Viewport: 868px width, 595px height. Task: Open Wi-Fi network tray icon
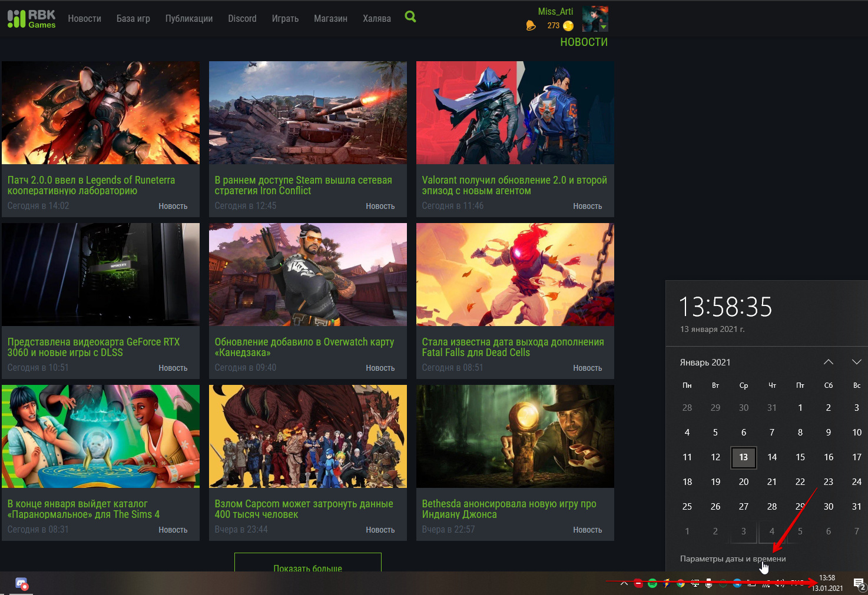click(766, 584)
